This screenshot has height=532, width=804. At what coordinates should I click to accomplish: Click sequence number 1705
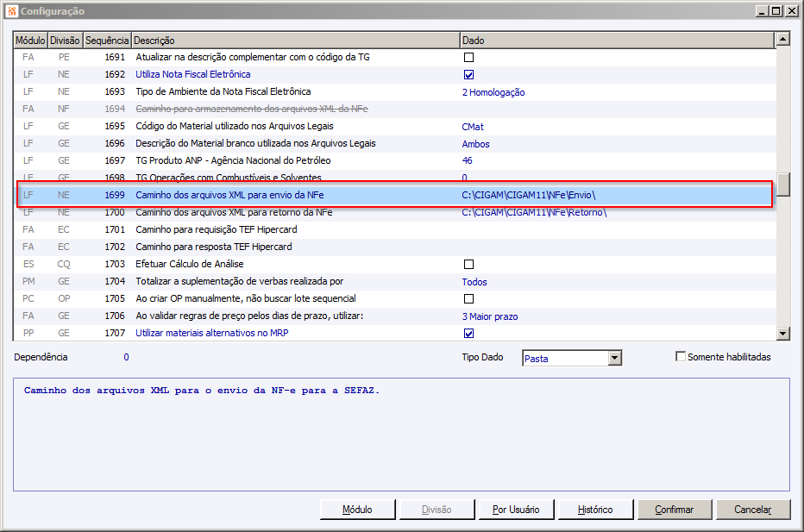pos(115,298)
